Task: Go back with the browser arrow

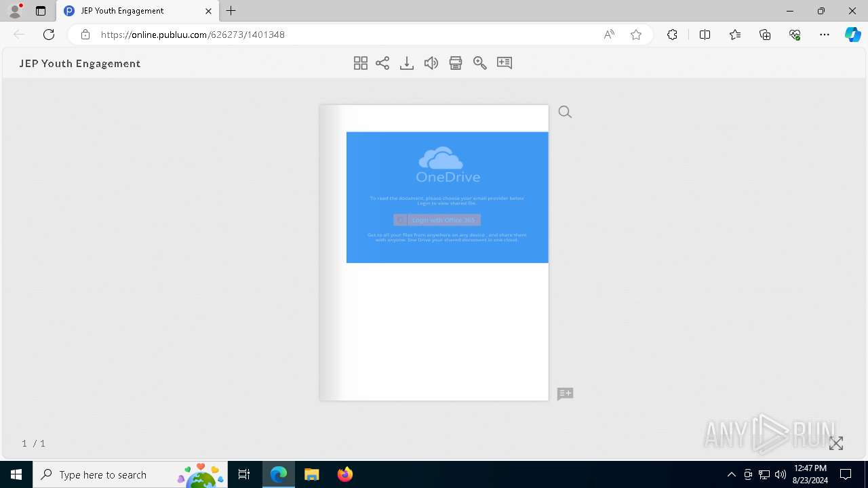Action: point(19,35)
